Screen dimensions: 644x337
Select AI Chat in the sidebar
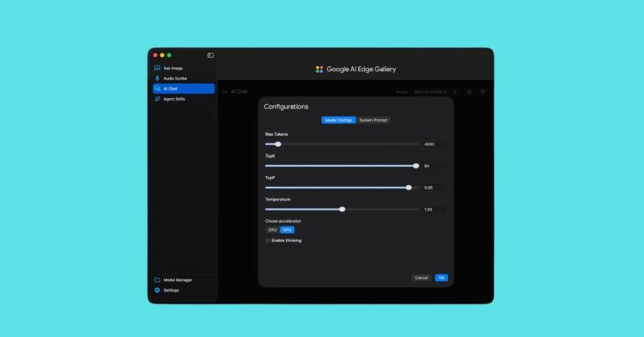click(184, 89)
